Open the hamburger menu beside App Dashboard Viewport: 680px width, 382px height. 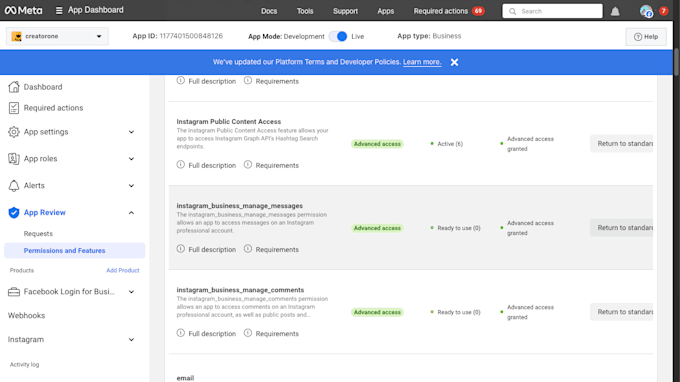tap(59, 10)
